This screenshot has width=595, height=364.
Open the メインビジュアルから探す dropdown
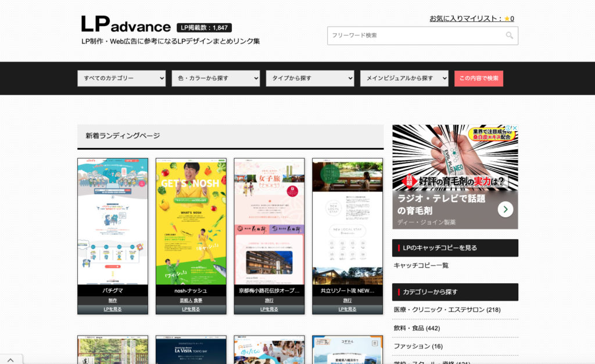point(404,78)
